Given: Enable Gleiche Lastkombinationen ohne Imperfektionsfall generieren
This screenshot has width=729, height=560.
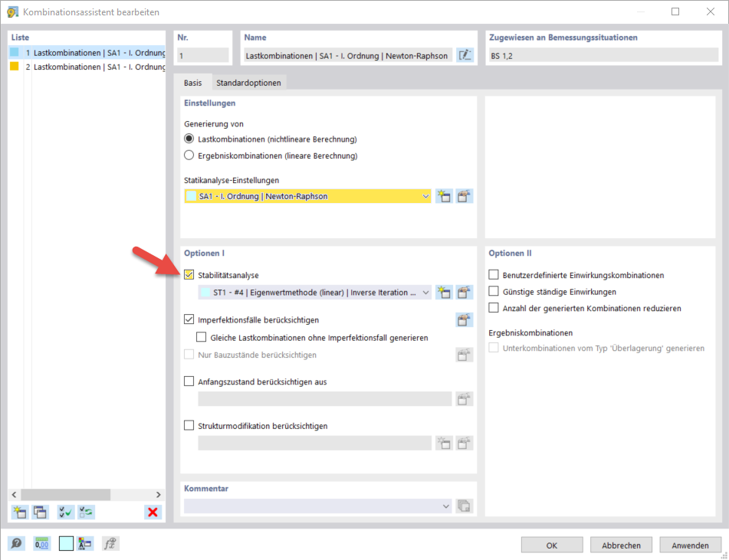Looking at the screenshot, I should click(x=202, y=337).
